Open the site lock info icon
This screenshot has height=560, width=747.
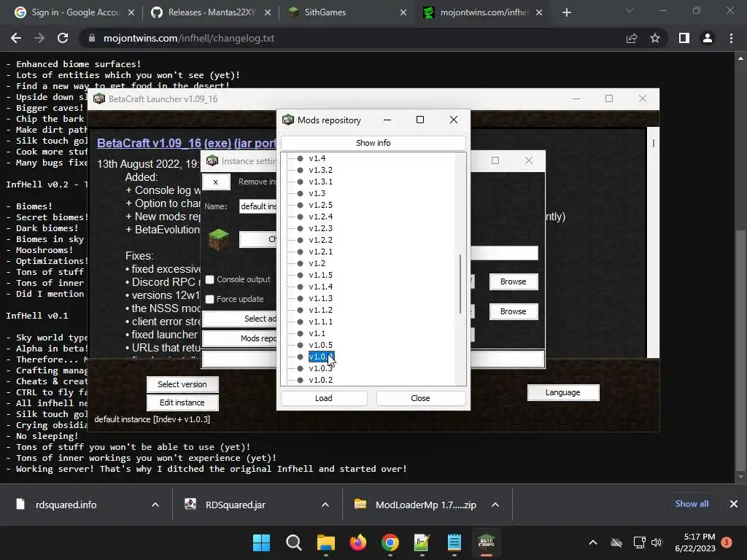tap(91, 38)
